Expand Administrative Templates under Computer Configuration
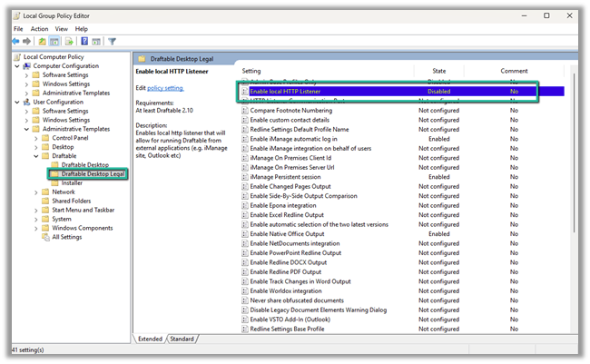Image resolution: width=590 pixels, height=364 pixels. click(x=26, y=93)
